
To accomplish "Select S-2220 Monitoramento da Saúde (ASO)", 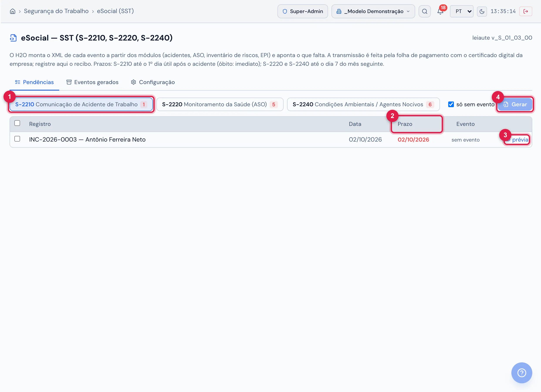I will click(x=220, y=104).
